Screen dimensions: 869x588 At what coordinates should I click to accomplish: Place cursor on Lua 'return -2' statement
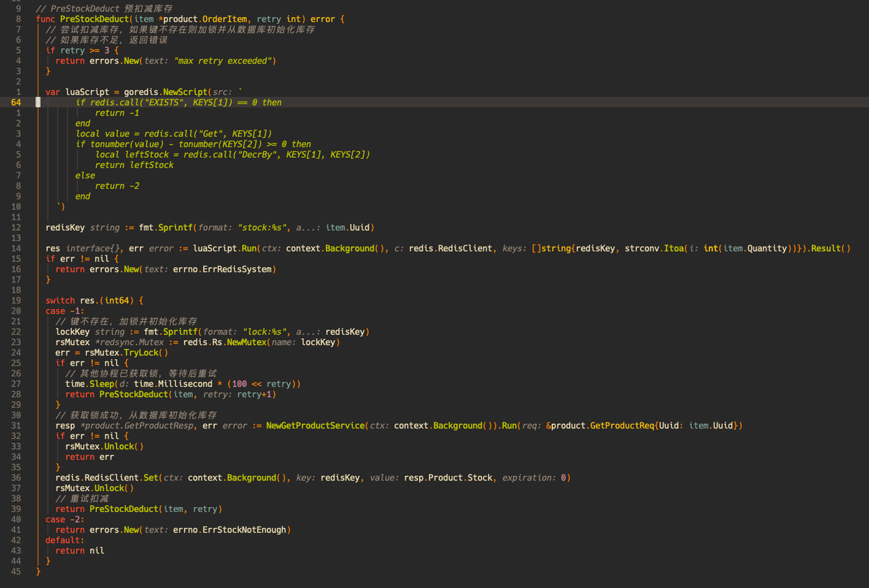pyautogui.click(x=117, y=186)
